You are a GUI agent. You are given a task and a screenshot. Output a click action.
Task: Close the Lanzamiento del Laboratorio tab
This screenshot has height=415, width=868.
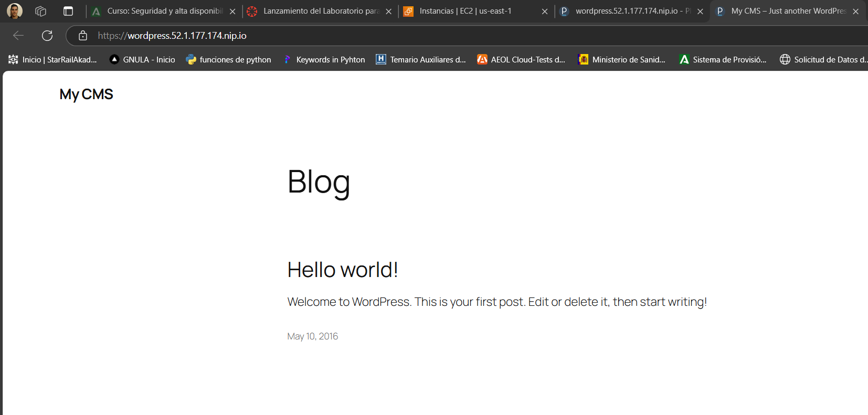[388, 12]
